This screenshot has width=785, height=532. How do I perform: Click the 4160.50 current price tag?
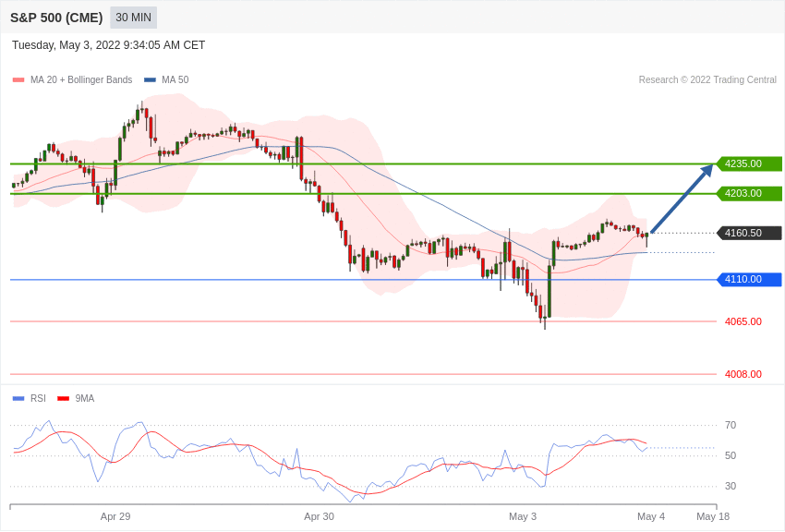pos(749,233)
